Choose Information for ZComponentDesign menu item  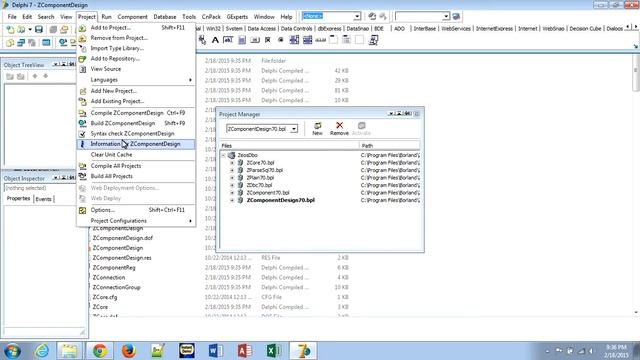[136, 144]
